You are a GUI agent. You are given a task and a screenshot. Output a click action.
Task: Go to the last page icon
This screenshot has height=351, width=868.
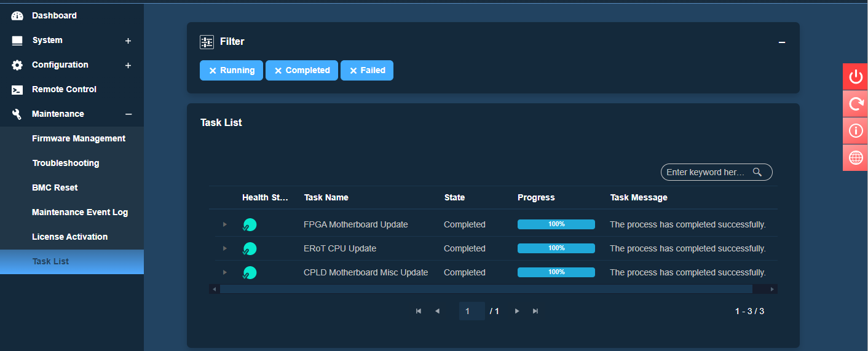pyautogui.click(x=535, y=311)
